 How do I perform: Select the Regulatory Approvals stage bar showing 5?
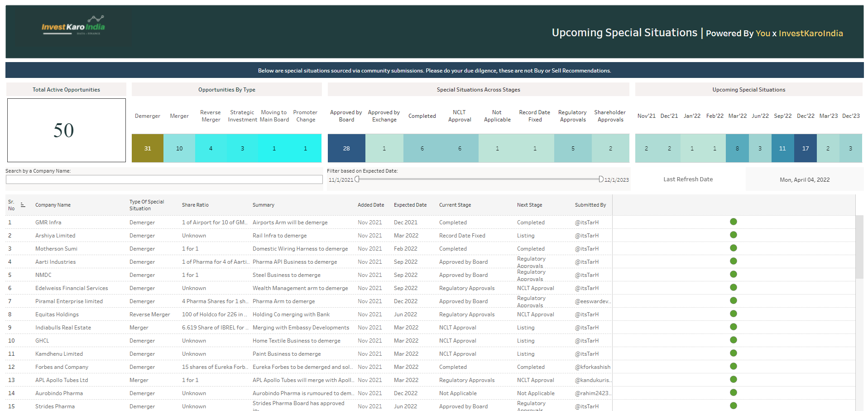coord(573,148)
